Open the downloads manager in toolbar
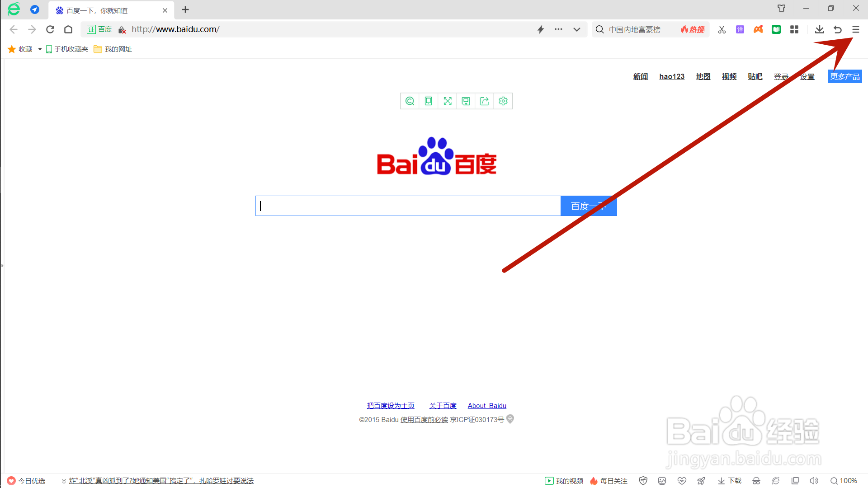This screenshot has height=488, width=868. point(820,29)
